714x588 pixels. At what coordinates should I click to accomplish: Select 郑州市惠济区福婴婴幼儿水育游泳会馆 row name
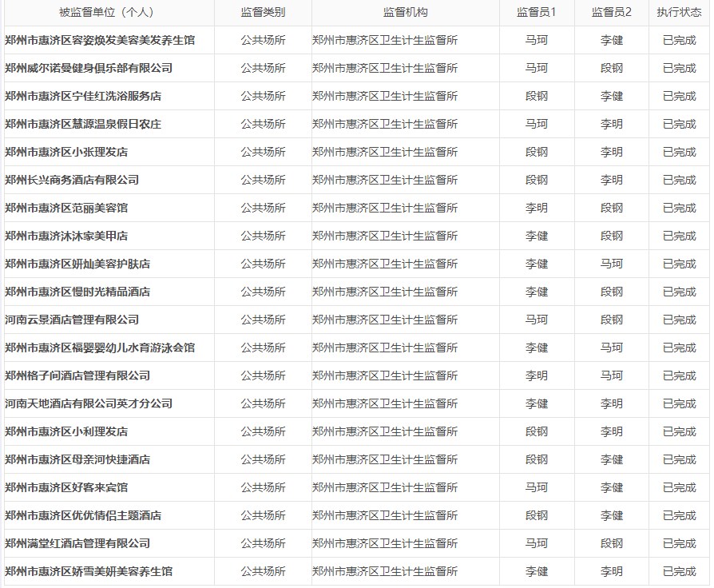(100, 348)
